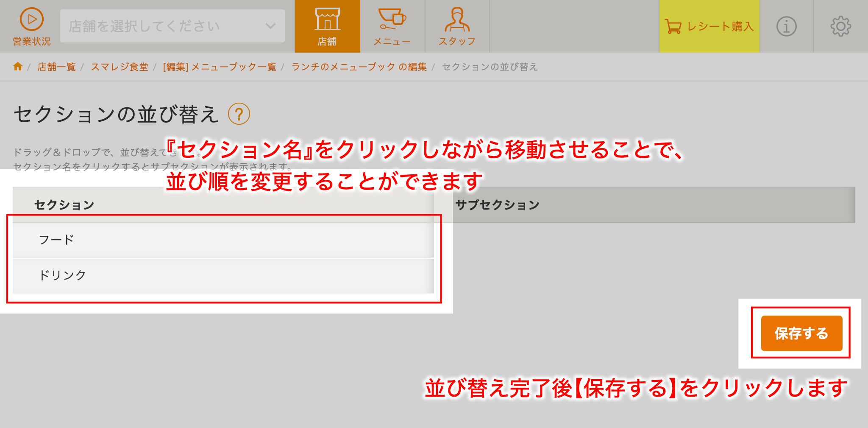Go to スマレジ食堂 breadcrumb link

tap(120, 67)
